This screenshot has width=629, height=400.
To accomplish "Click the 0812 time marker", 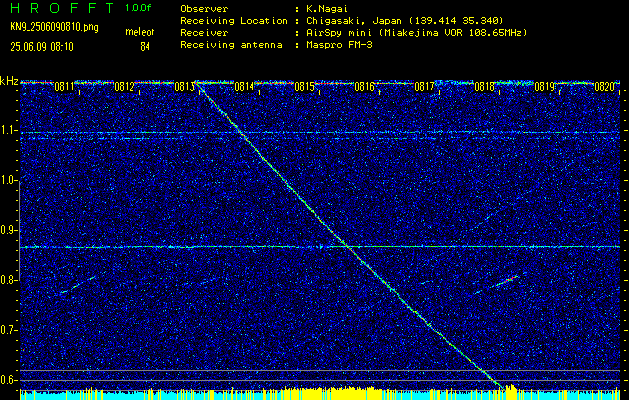I will click(x=124, y=87).
